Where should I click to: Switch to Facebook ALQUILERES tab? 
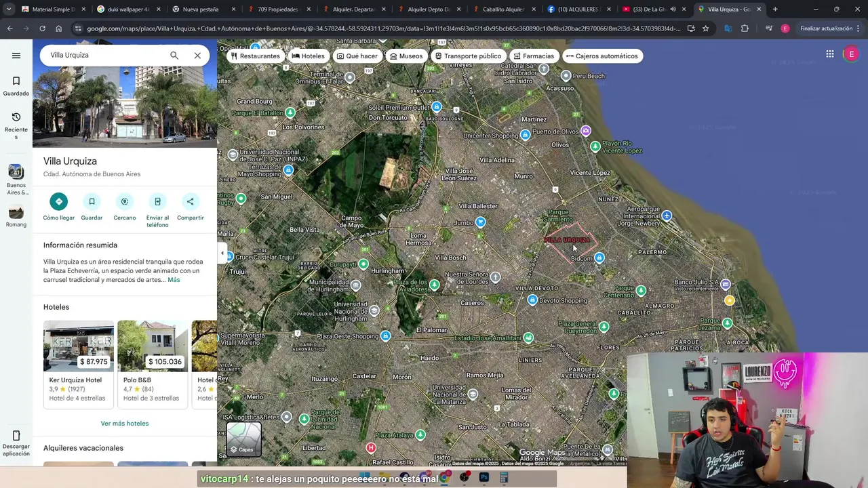(x=580, y=9)
